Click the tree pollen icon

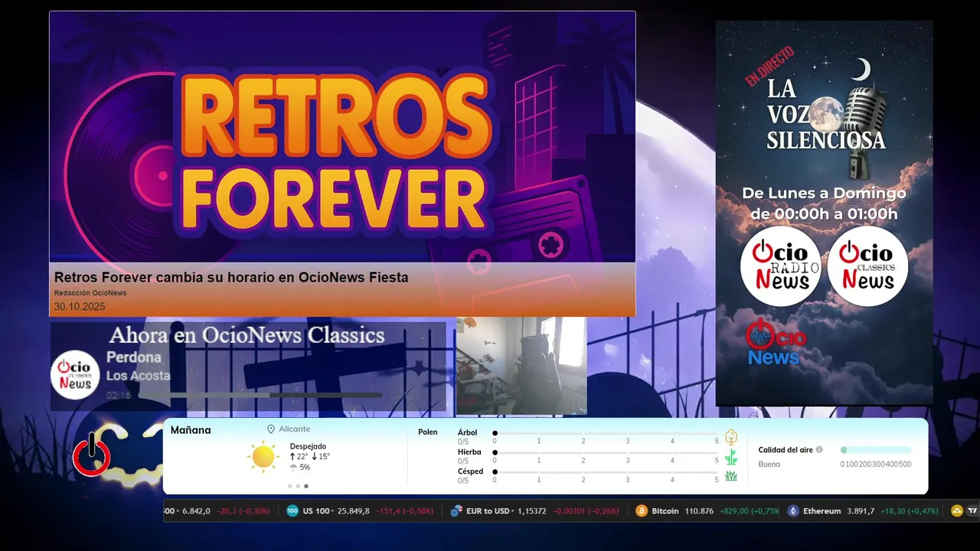click(x=731, y=437)
